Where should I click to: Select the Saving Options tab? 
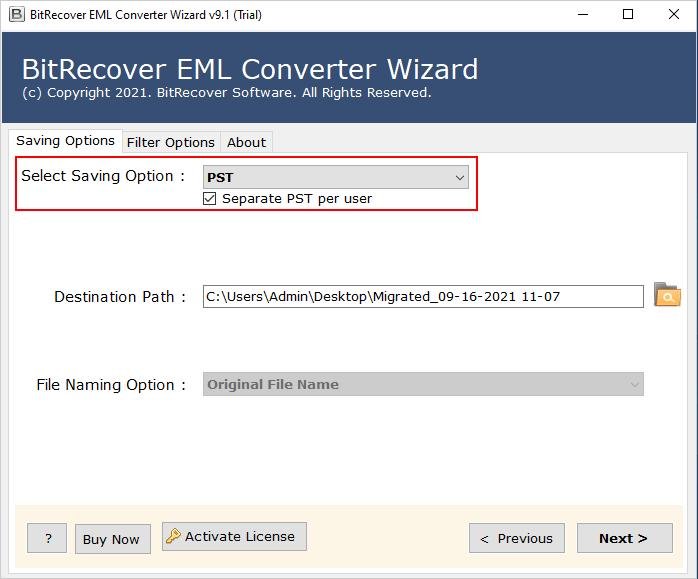pyautogui.click(x=65, y=141)
